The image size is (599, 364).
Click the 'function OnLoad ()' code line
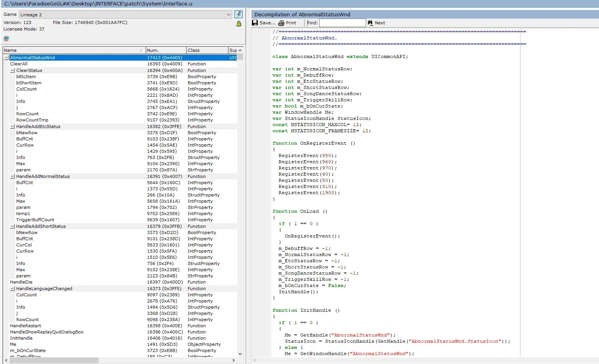click(x=300, y=211)
